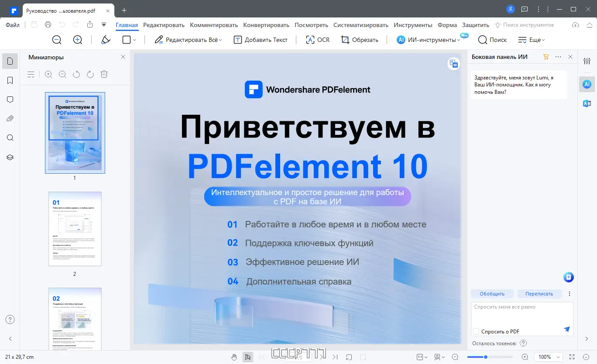Open the Bookmarks panel in left sidebar
Viewport: 597px width, 364px height.
(10, 80)
